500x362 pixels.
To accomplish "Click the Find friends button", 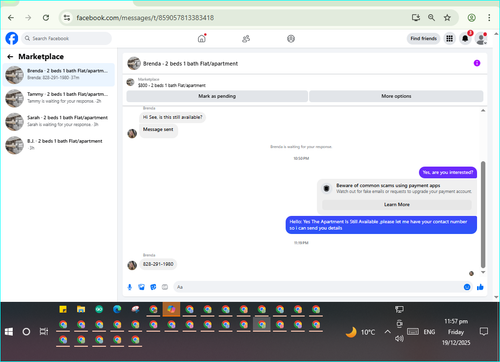I will pos(423,39).
